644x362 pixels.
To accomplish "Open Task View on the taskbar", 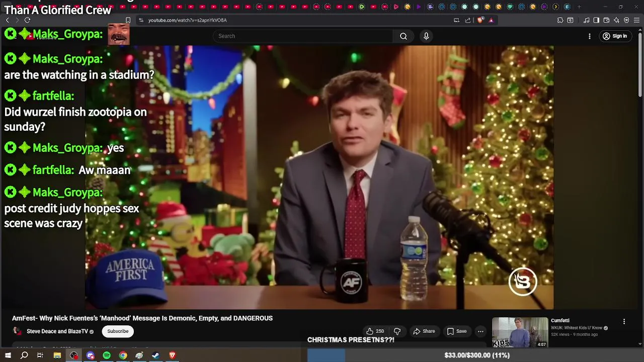I will click(x=40, y=355).
